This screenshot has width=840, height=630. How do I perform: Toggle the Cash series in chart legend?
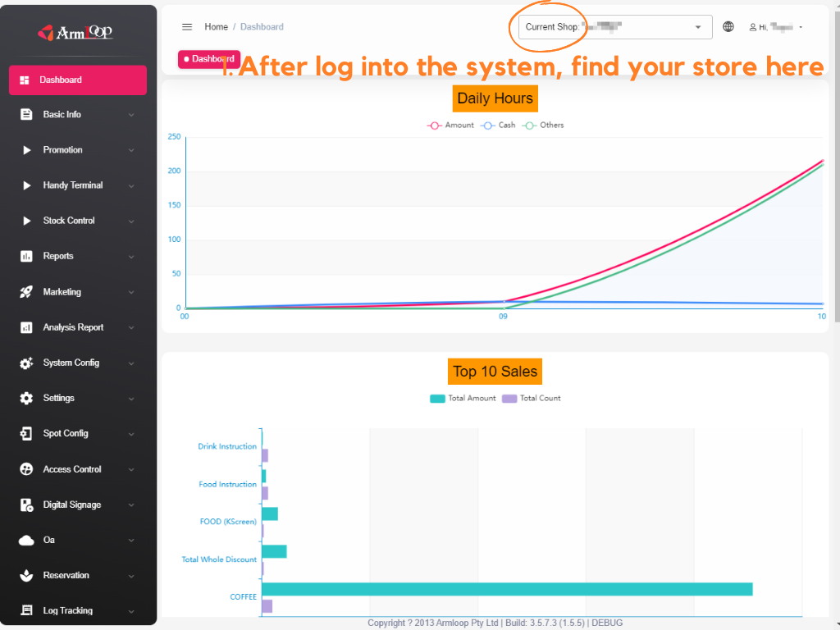[499, 126]
